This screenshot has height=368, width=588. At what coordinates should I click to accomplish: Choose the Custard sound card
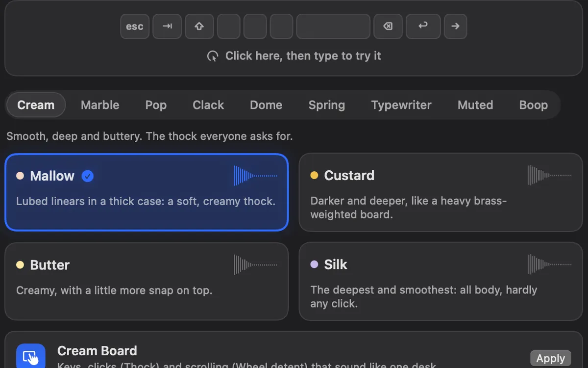(x=441, y=192)
